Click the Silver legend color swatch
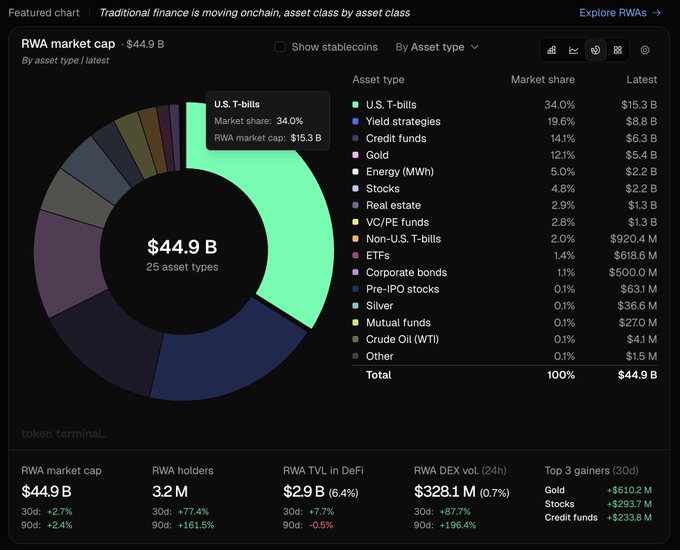Image resolution: width=680 pixels, height=550 pixels. point(356,305)
